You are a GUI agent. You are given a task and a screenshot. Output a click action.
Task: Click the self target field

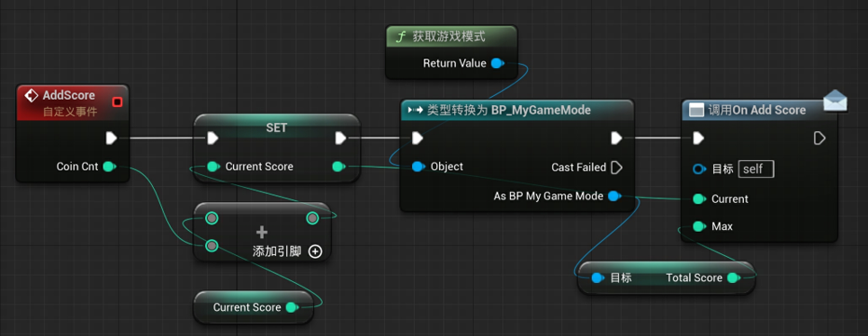coord(756,169)
